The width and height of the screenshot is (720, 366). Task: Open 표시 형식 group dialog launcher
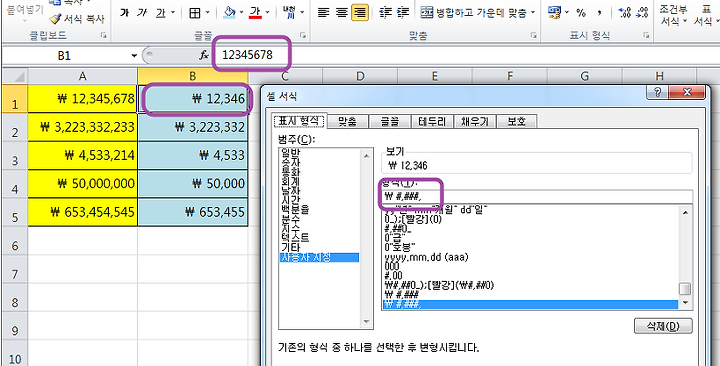point(646,35)
